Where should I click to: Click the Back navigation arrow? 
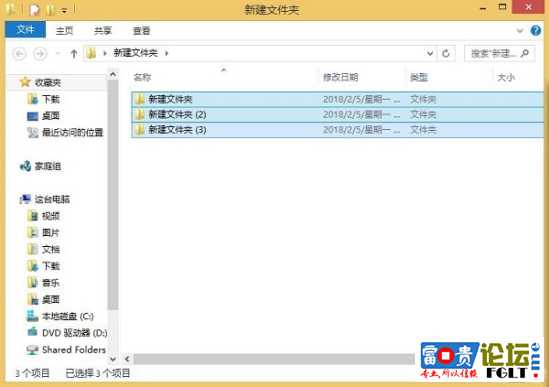20,54
